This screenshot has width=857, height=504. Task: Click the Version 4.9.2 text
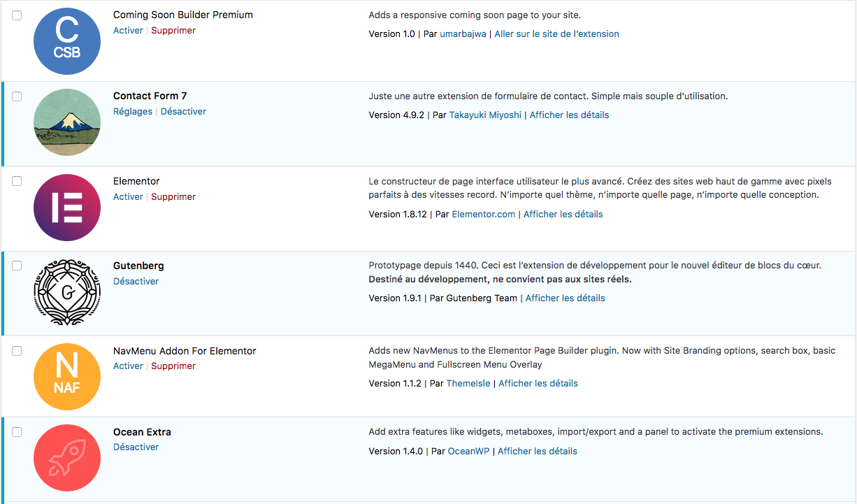[396, 115]
